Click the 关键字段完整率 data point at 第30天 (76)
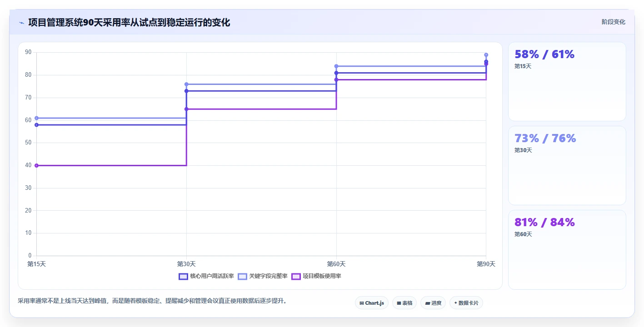Screen dimensions: 644x327 186,84
